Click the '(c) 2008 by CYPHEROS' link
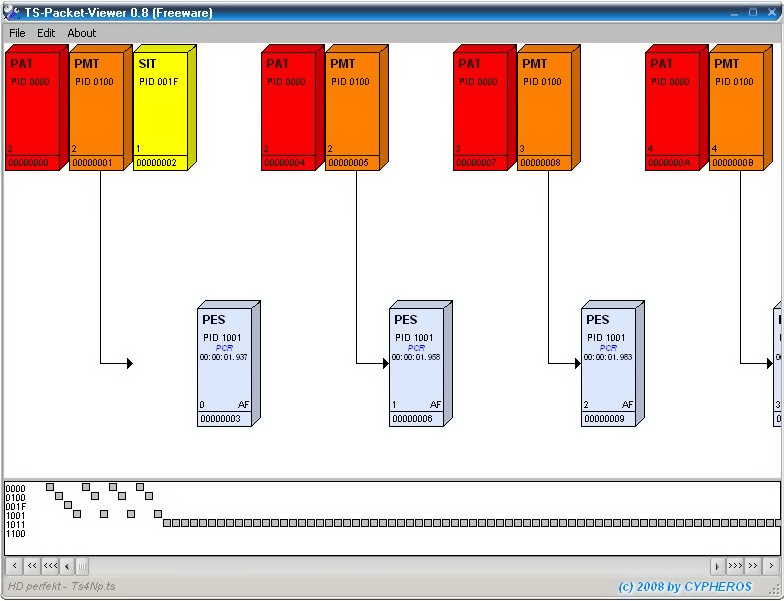The image size is (784, 601). pos(685,587)
